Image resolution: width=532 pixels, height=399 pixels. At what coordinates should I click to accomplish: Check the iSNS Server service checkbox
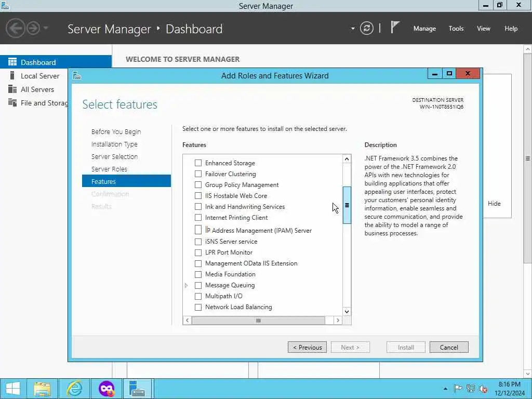point(198,242)
